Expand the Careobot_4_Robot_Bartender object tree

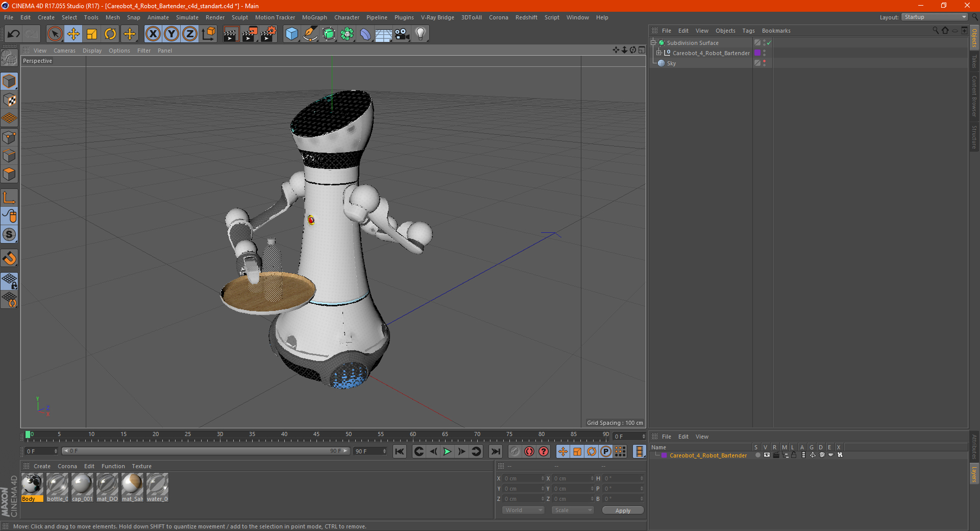pyautogui.click(x=659, y=53)
